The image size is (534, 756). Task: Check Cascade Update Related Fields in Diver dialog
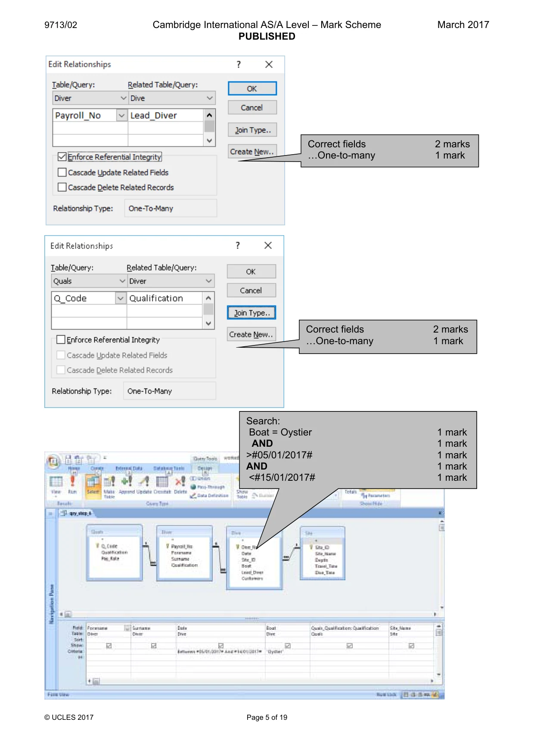click(62, 172)
